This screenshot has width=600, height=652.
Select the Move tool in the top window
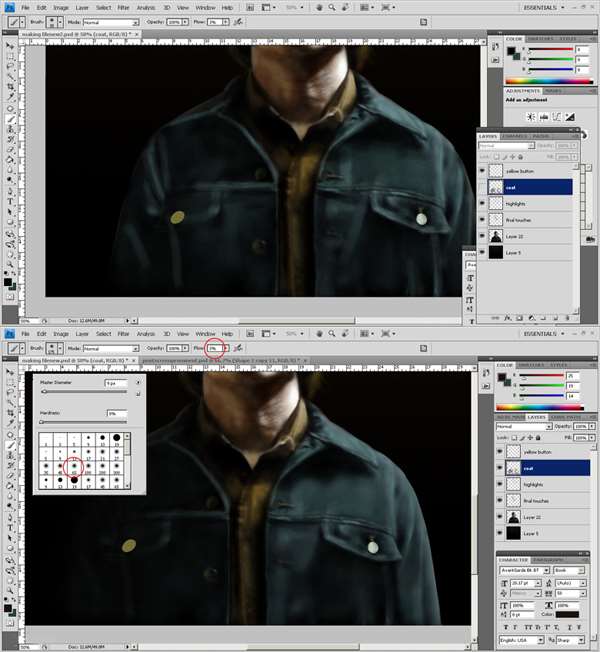click(10, 46)
